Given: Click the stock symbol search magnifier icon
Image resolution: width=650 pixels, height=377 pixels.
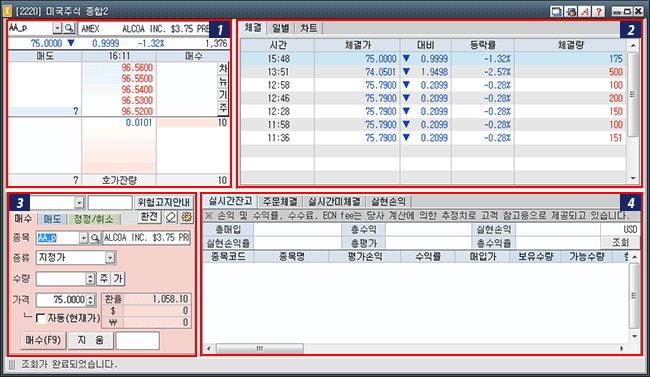Looking at the screenshot, I should click(69, 28).
